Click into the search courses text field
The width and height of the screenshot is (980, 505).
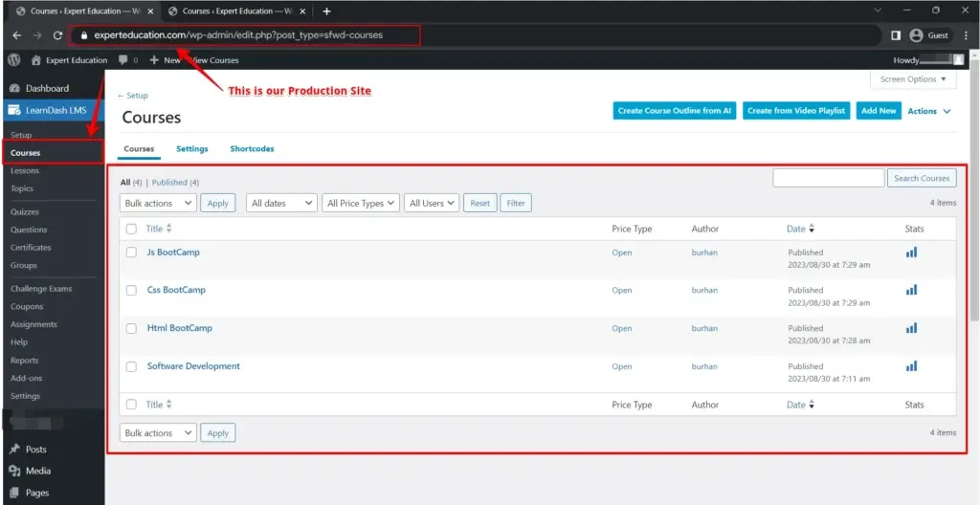(x=829, y=178)
